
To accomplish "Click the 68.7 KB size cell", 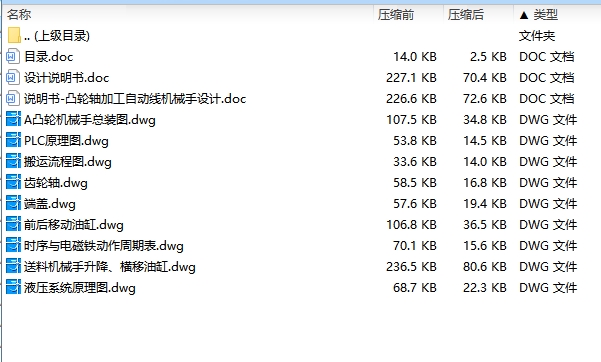I will coord(415,288).
